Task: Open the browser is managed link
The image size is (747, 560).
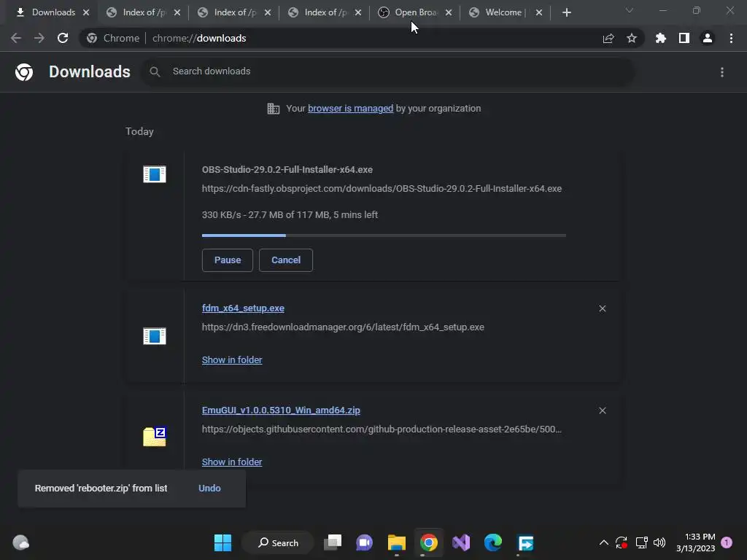Action: tap(351, 109)
